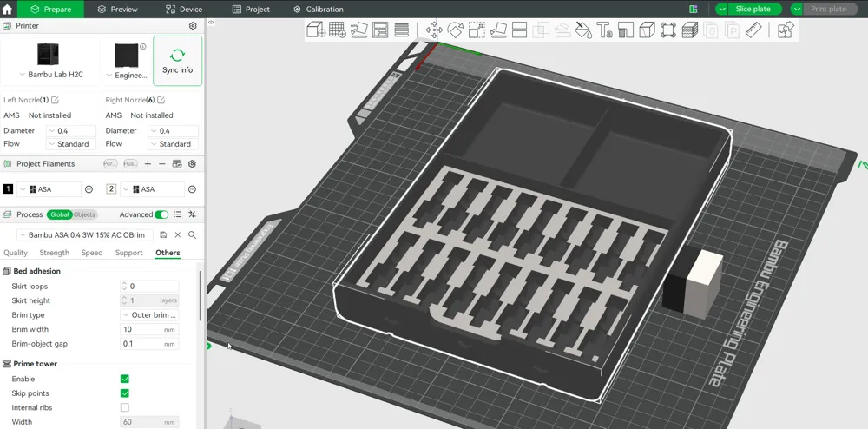Select the Move tool with four arrows

433,30
